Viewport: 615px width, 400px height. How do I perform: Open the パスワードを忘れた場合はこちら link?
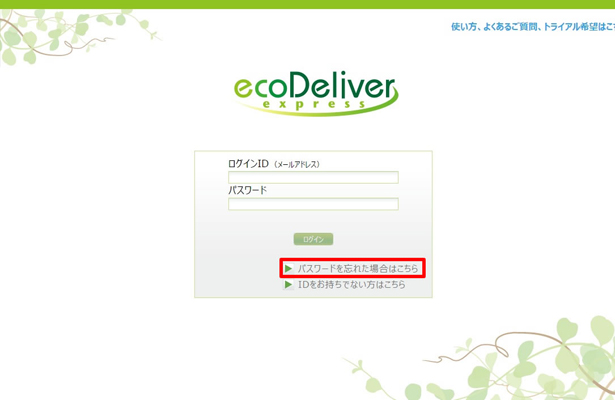click(358, 269)
